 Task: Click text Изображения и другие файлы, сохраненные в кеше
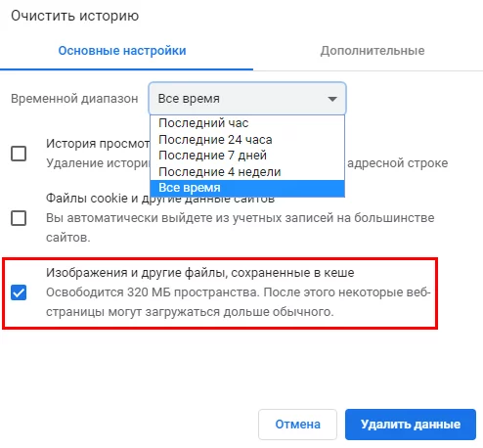(199, 273)
